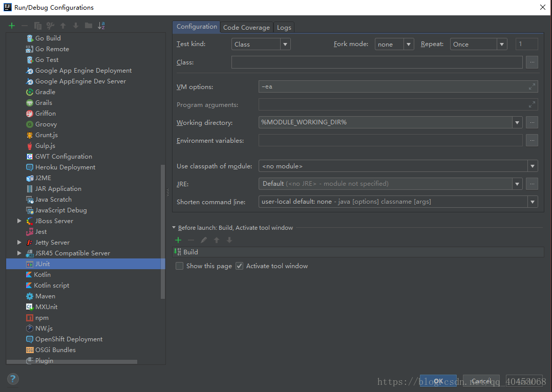Select the Build before launch task

click(x=358, y=252)
